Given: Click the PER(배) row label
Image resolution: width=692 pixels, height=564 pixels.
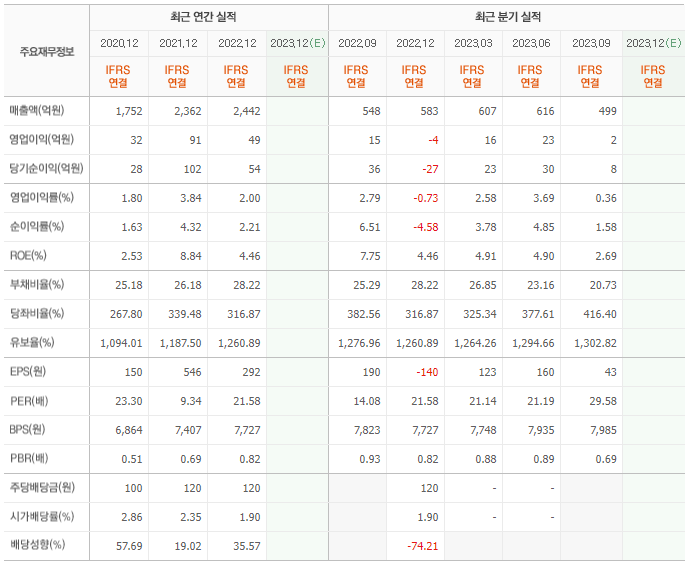Looking at the screenshot, I should (29, 401).
